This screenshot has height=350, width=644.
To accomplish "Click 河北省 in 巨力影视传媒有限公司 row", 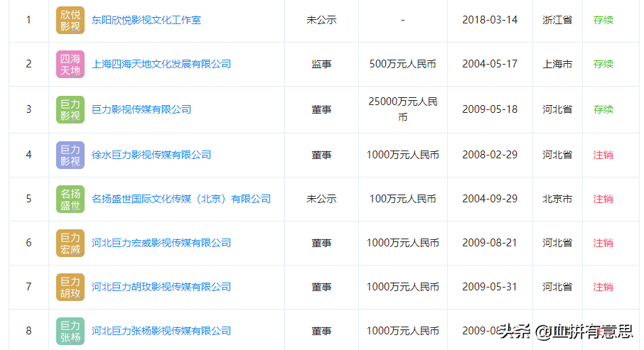I will tap(557, 109).
